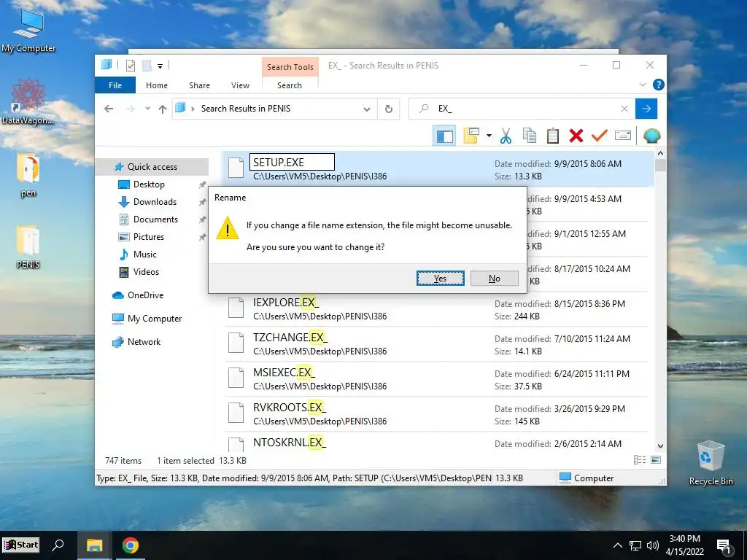Click the Search Tools contextual tab
This screenshot has height=560, width=747.
point(290,66)
